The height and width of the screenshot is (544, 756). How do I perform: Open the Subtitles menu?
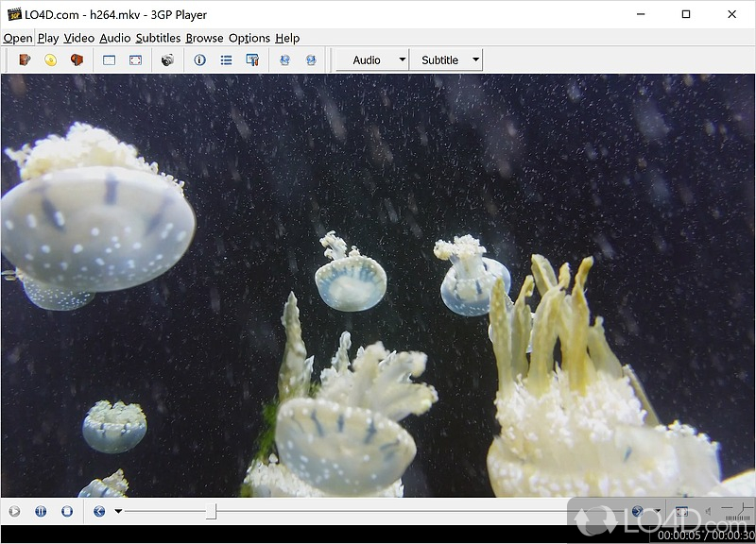(158, 38)
